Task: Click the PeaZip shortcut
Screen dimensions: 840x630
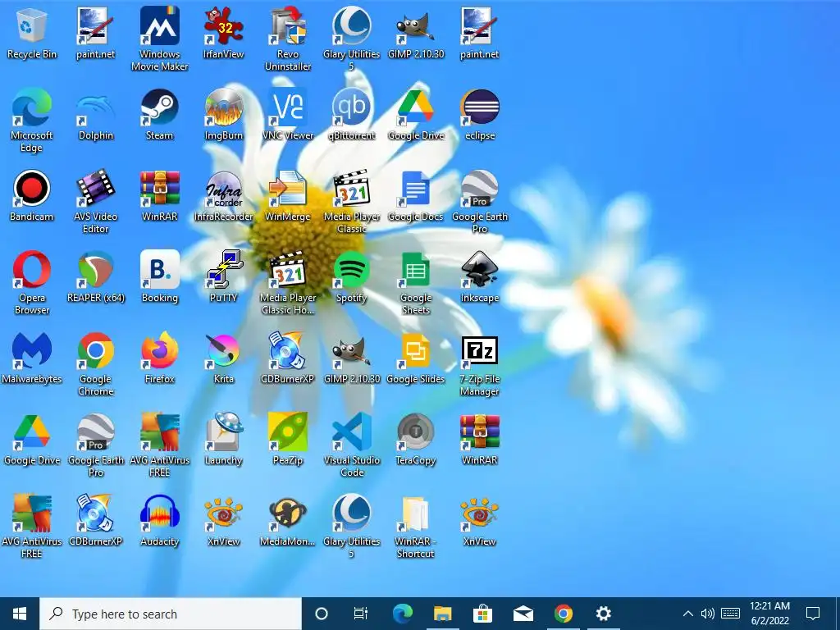Action: tap(288, 440)
